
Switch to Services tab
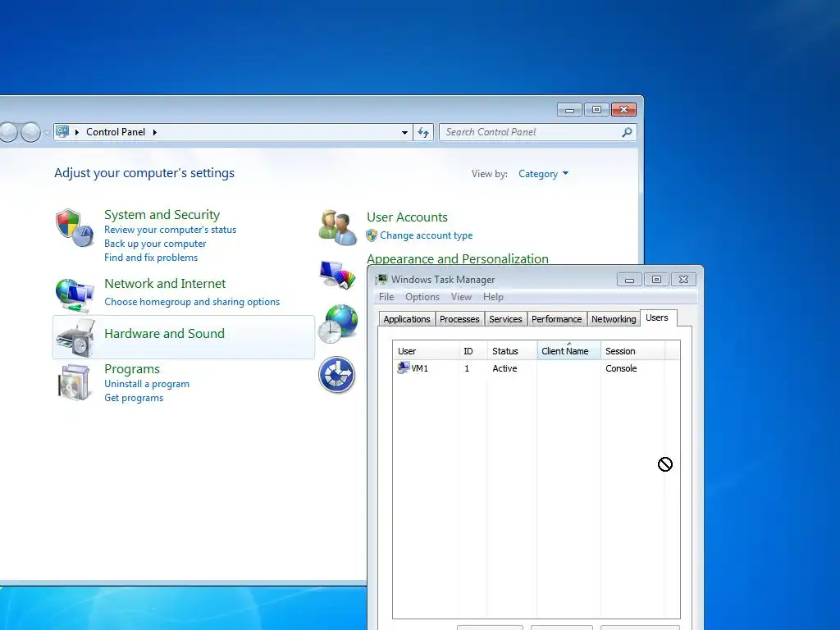[x=505, y=319]
